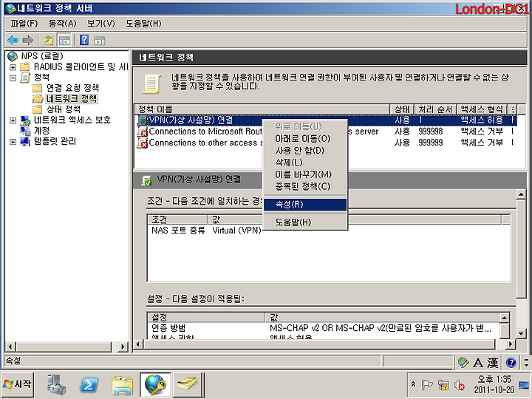Open the 보기(V) menu
Viewport: 532px width, 399px height.
pos(101,24)
